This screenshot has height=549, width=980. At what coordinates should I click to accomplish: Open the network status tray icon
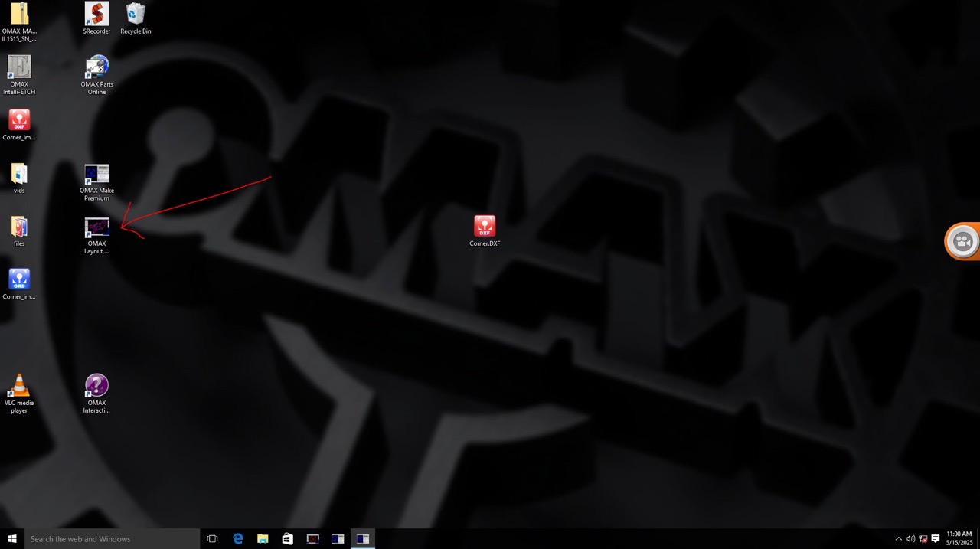coord(923,539)
